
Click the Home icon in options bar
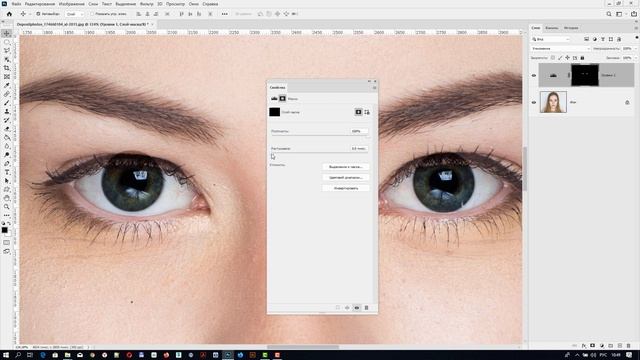tap(9, 14)
